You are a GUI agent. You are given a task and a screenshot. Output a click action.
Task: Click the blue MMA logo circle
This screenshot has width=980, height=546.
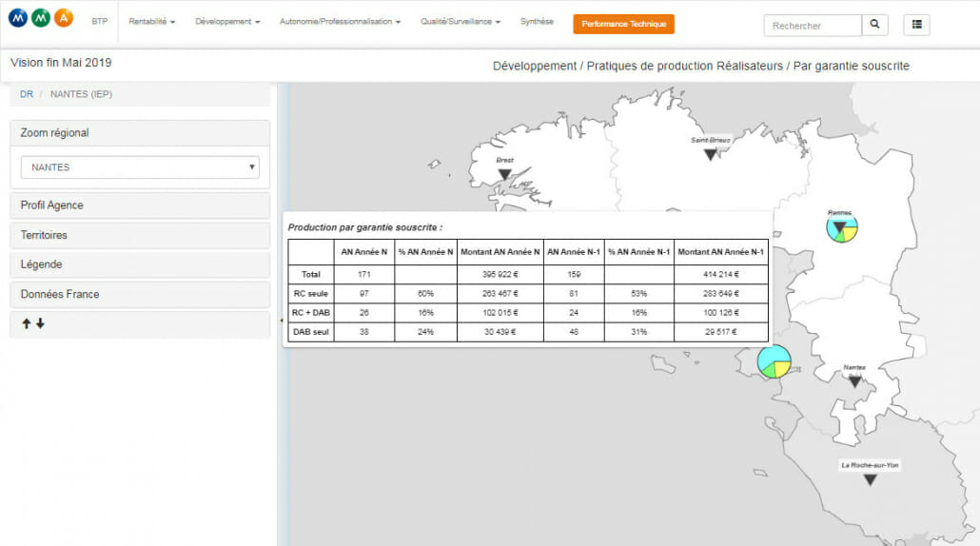pyautogui.click(x=19, y=18)
